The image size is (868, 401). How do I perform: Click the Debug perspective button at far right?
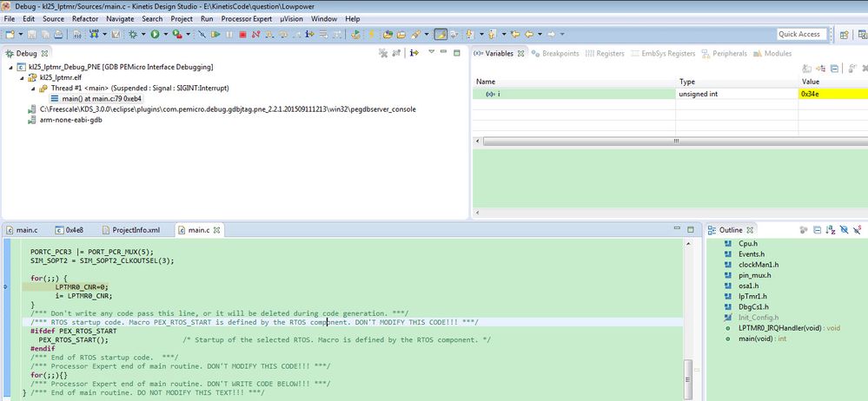tap(862, 35)
